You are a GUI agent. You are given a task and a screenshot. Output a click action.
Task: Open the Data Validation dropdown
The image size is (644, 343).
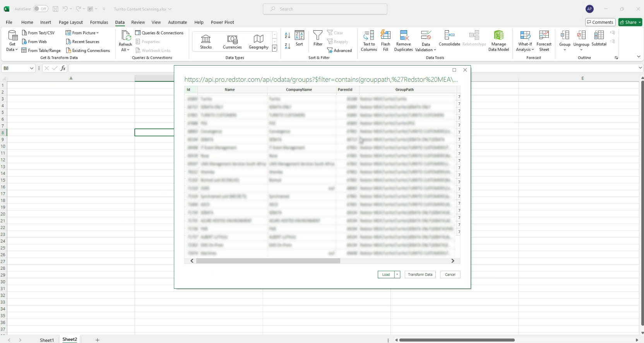coord(435,50)
